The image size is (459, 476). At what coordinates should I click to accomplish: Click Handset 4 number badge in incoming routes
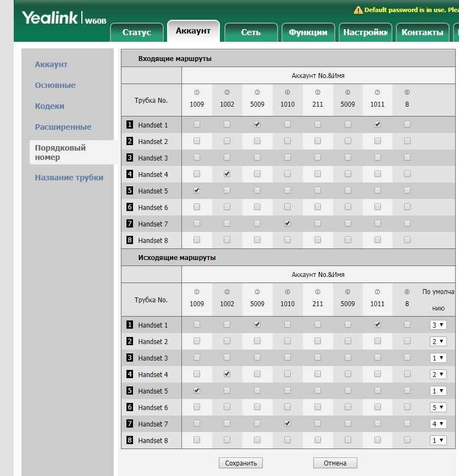(x=130, y=175)
